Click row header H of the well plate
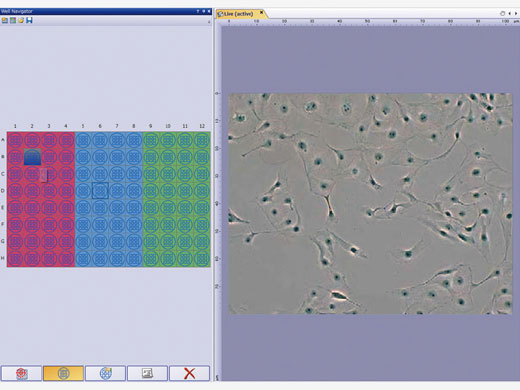 tap(3, 258)
